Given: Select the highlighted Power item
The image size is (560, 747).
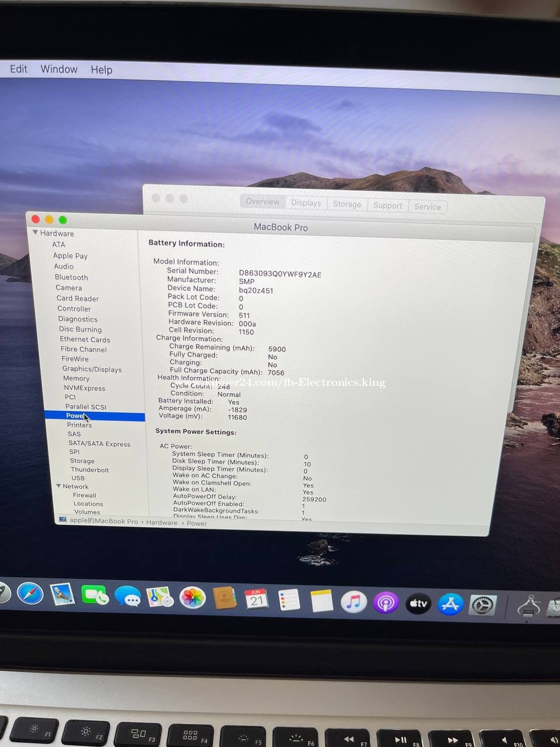Looking at the screenshot, I should [x=95, y=416].
